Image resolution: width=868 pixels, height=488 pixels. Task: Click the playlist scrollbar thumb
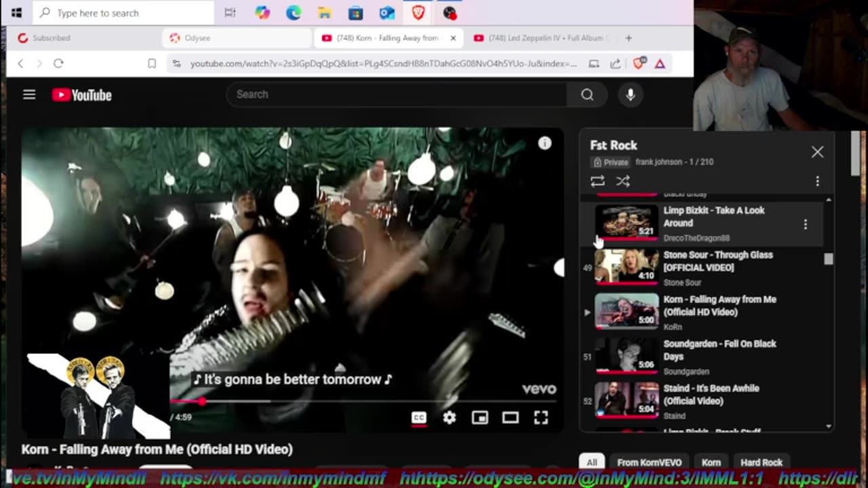[829, 259]
